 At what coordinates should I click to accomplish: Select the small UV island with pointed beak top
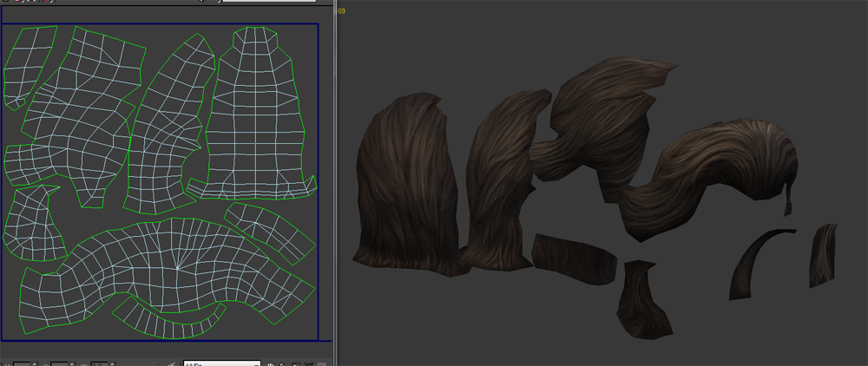pos(33,224)
